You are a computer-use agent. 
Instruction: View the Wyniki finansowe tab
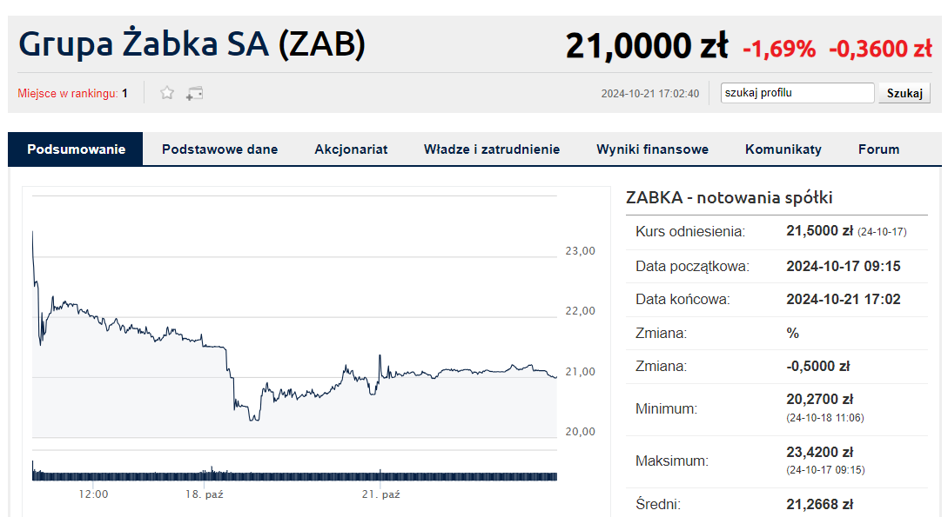652,149
